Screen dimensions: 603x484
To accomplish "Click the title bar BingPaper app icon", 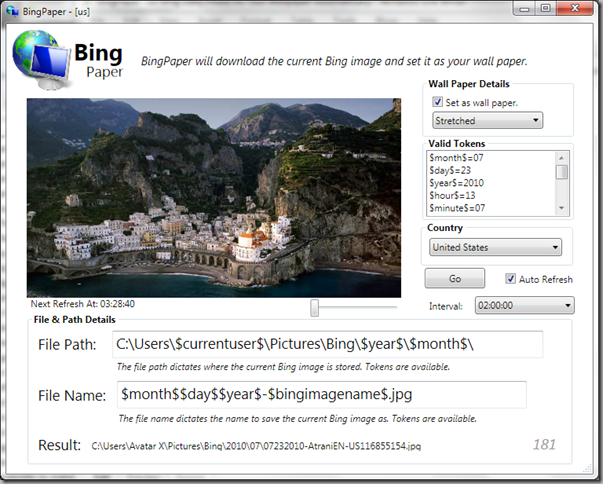I will (x=12, y=11).
